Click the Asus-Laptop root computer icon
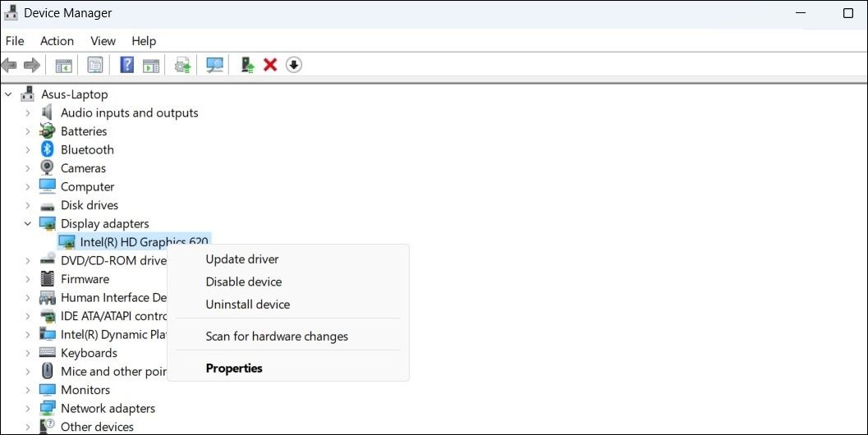 point(28,94)
